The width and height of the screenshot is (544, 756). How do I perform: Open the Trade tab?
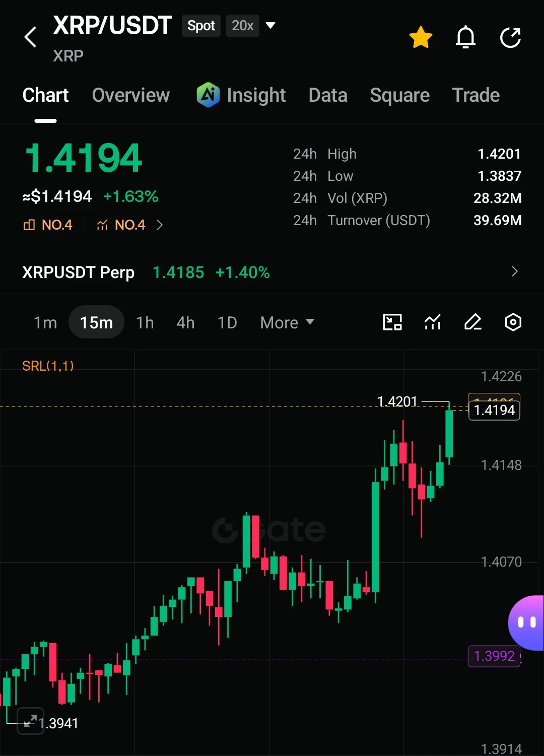click(x=476, y=95)
